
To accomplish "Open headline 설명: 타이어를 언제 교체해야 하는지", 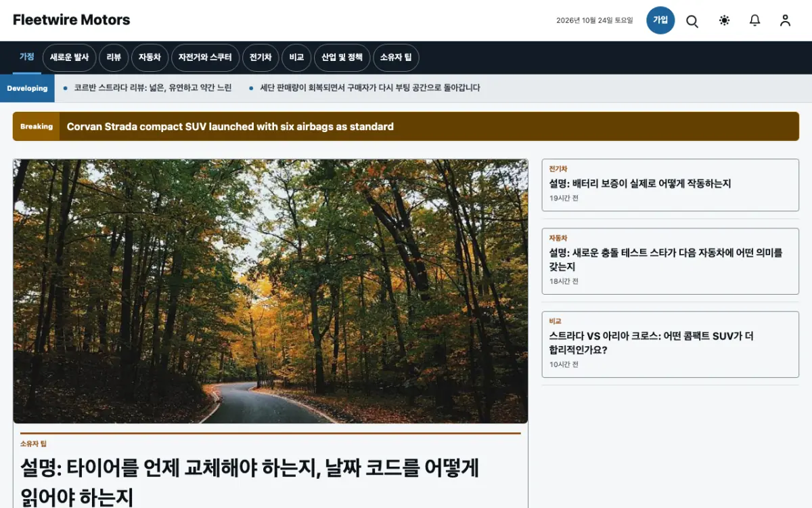I will [250, 482].
